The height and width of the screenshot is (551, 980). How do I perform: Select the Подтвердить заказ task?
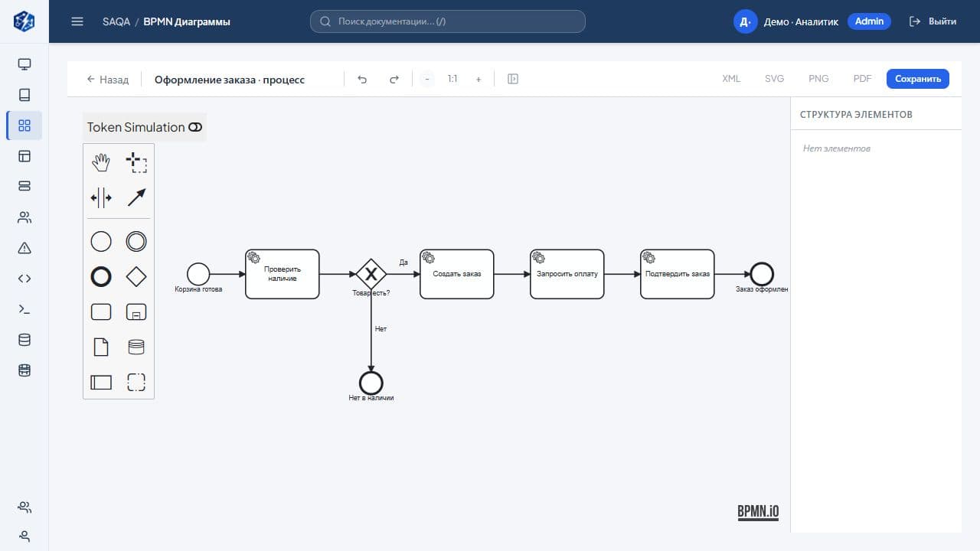point(678,274)
